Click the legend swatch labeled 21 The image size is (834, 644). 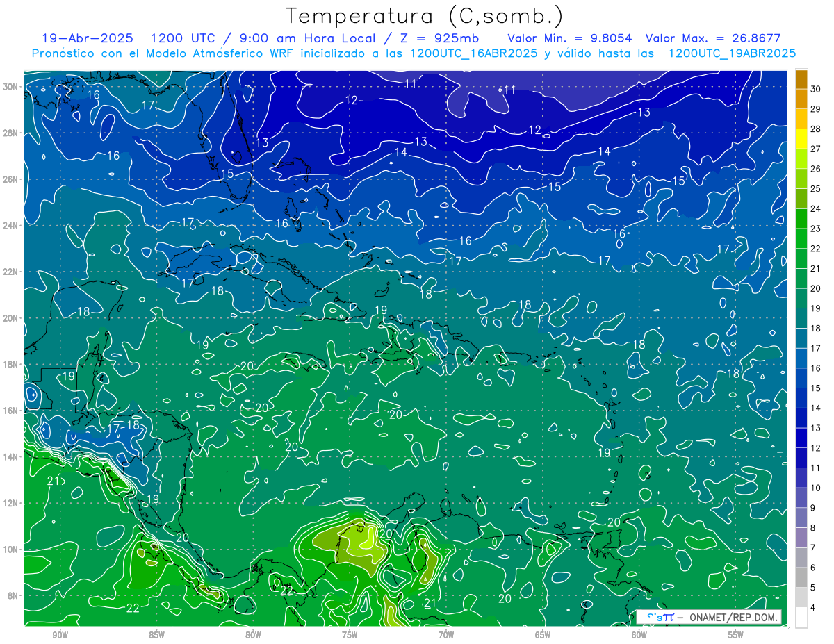coord(801,258)
